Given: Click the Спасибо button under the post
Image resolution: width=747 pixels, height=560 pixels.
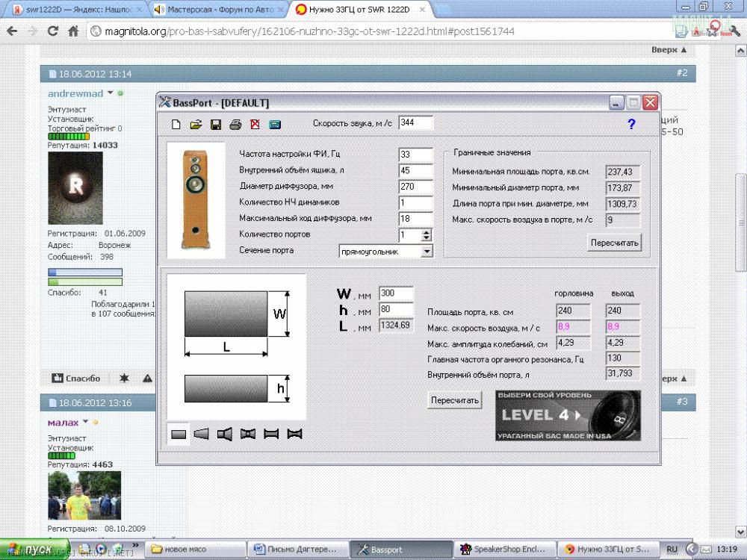Looking at the screenshot, I should (x=76, y=379).
